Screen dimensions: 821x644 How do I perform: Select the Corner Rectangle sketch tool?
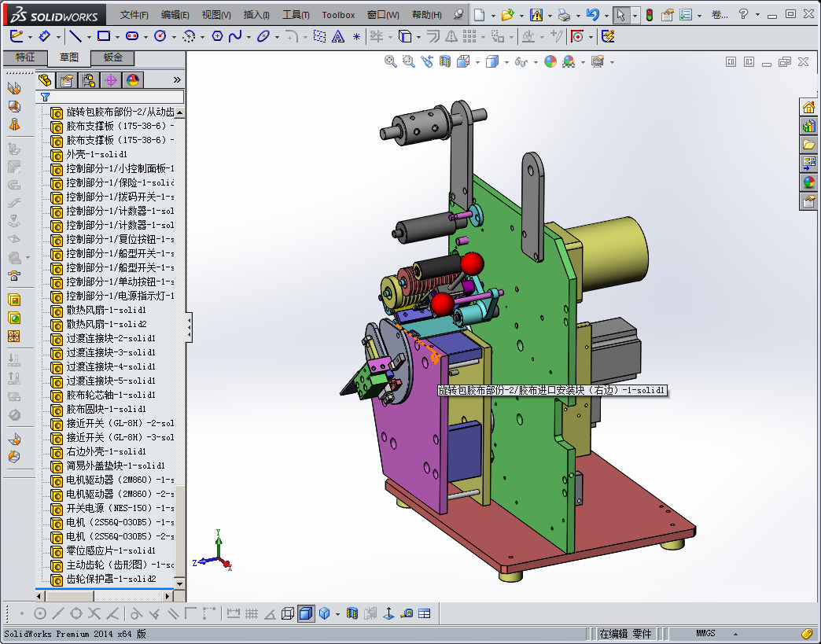tap(104, 36)
